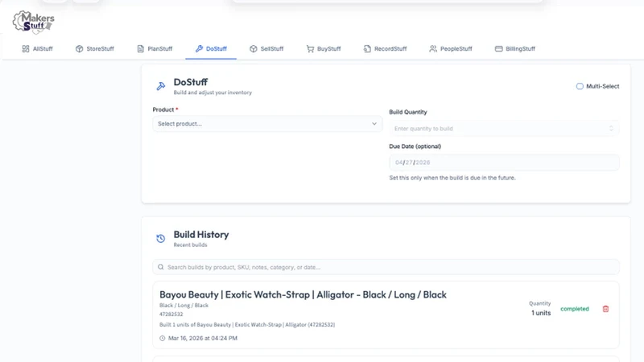Delete the Bayou Beauty build entry
This screenshot has width=644, height=362.
pyautogui.click(x=605, y=309)
